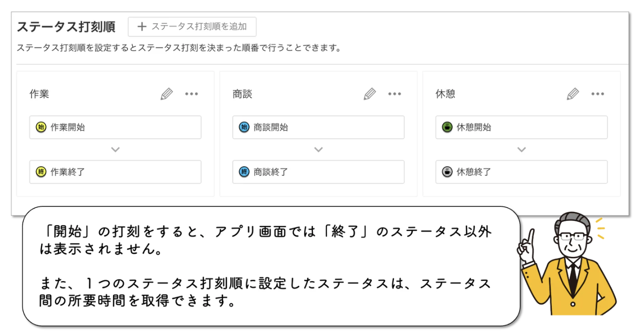This screenshot has width=644, height=336.
Task: Click the yellow 終 icon beside 作業終了
Action: click(x=41, y=172)
